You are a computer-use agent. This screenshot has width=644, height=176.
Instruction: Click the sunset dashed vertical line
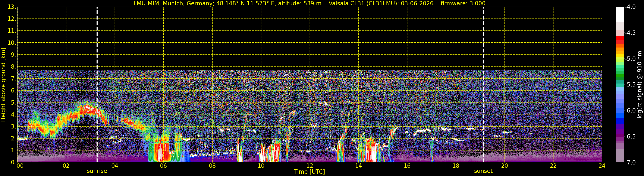click(x=484, y=85)
